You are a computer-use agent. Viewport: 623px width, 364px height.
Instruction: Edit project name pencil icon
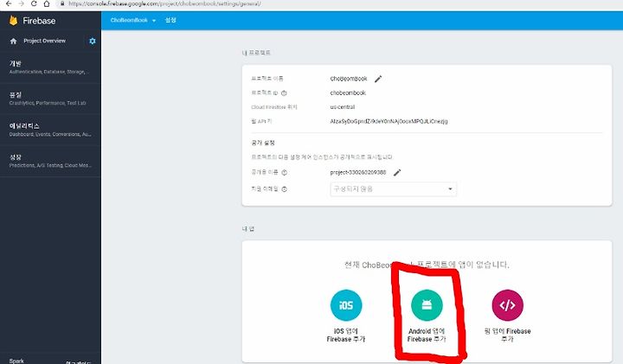coord(378,79)
